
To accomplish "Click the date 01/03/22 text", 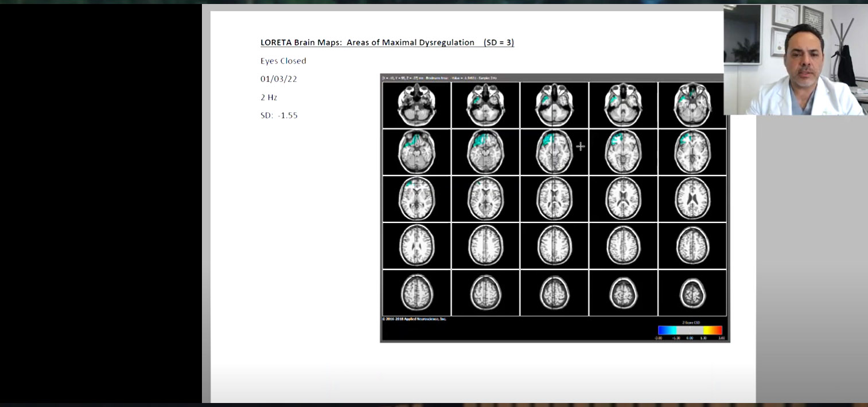I will [x=279, y=79].
